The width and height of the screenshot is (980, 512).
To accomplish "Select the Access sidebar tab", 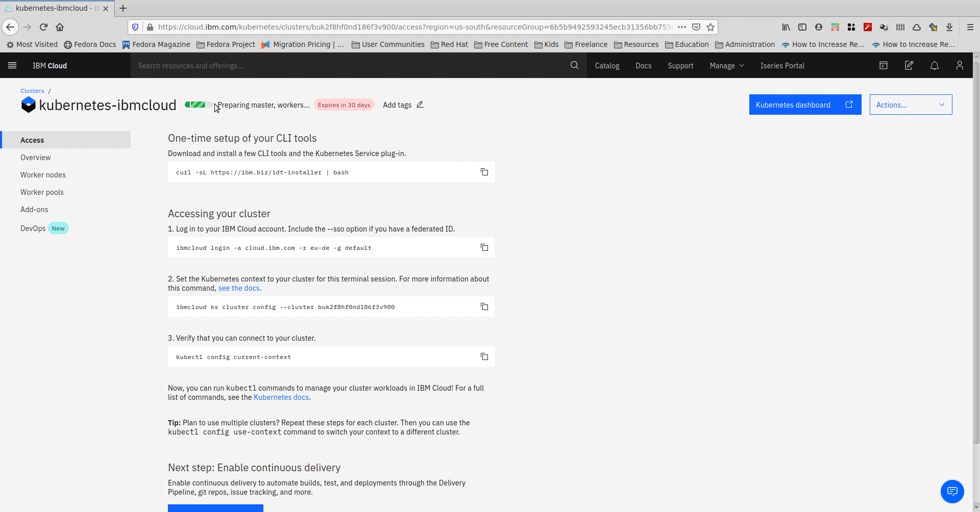I will click(x=65, y=140).
